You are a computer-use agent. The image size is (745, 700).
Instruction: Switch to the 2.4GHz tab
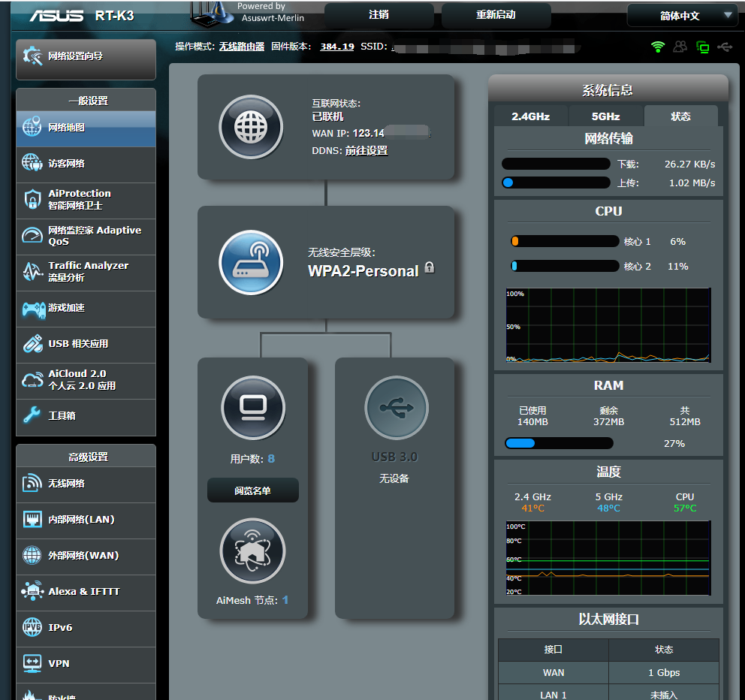pos(531,116)
